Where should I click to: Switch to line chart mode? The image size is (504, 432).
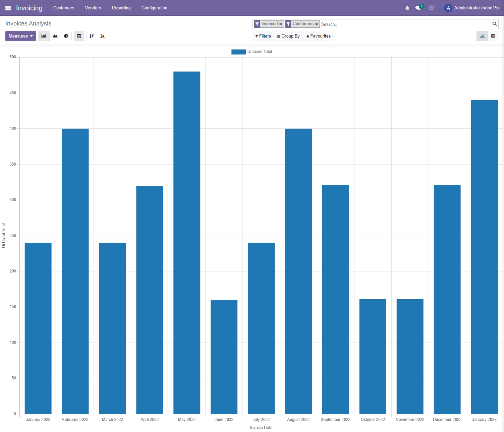pyautogui.click(x=55, y=36)
